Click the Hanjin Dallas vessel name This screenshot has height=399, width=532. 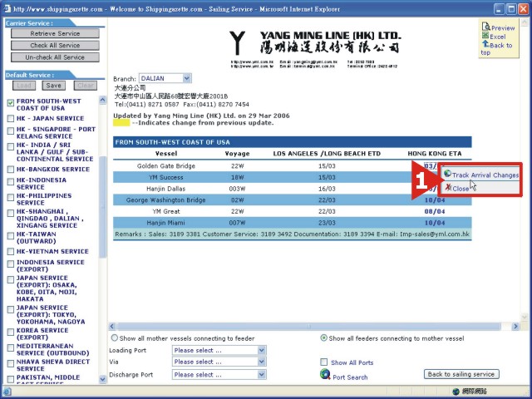point(166,189)
